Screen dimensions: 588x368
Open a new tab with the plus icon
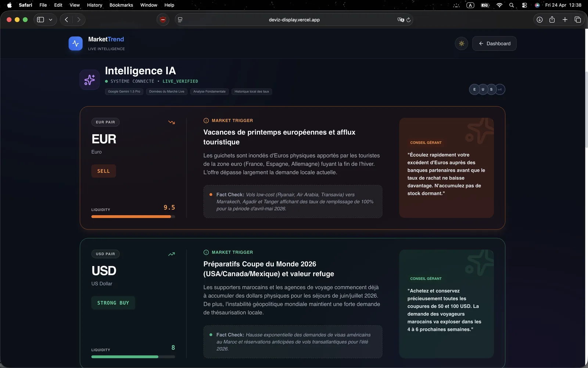pyautogui.click(x=565, y=20)
